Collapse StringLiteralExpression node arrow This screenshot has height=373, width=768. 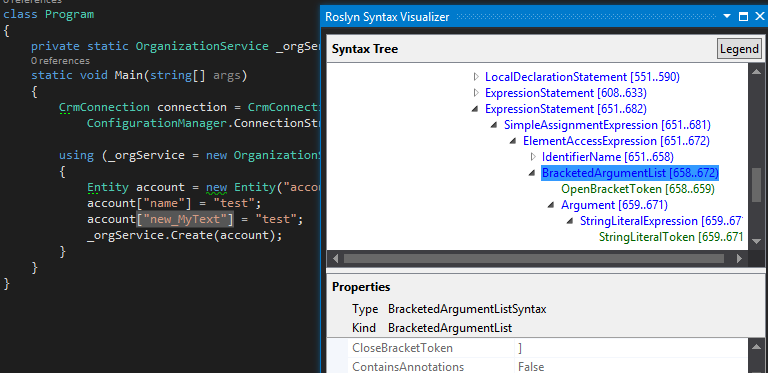[x=571, y=221]
